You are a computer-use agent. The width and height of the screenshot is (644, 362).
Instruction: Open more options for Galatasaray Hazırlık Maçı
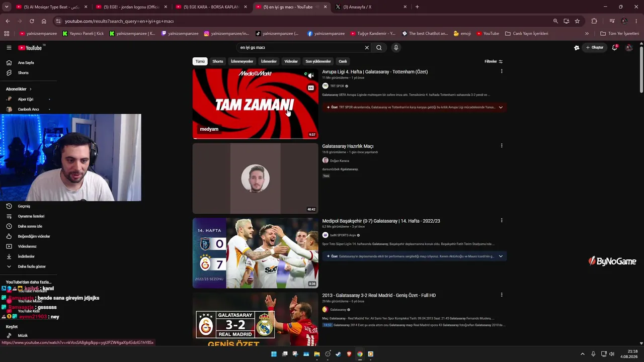coord(502,146)
